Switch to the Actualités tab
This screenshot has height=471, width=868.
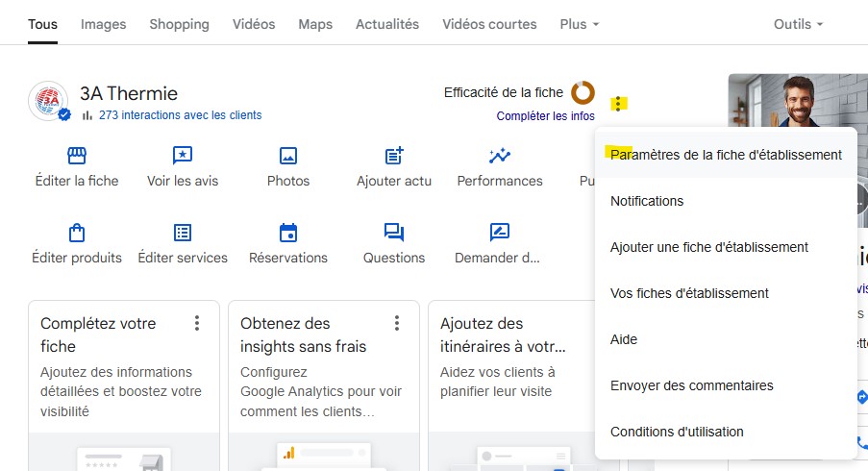387,24
